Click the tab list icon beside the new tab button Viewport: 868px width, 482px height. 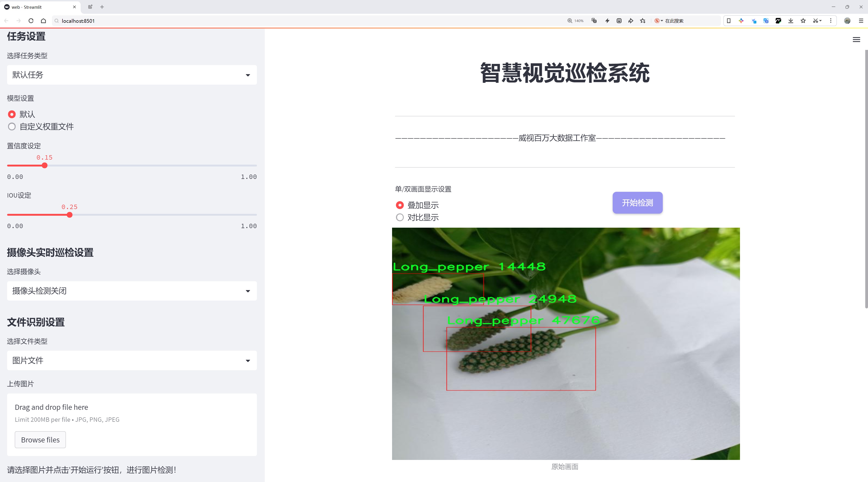pos(90,7)
